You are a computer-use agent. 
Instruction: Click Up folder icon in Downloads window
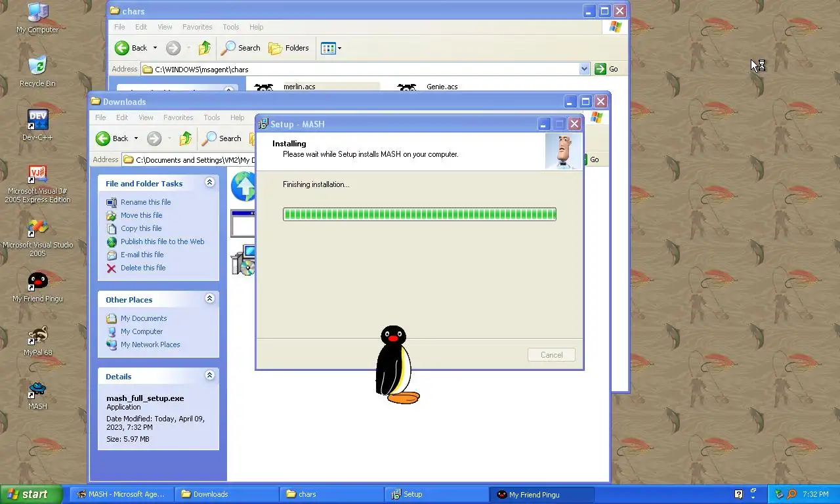[186, 138]
